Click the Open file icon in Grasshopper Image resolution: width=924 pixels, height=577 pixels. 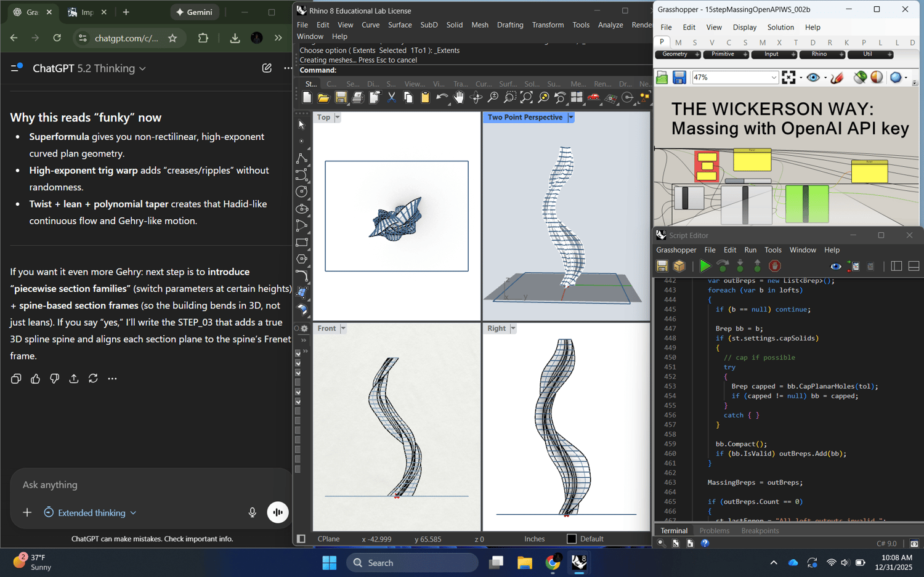(662, 78)
